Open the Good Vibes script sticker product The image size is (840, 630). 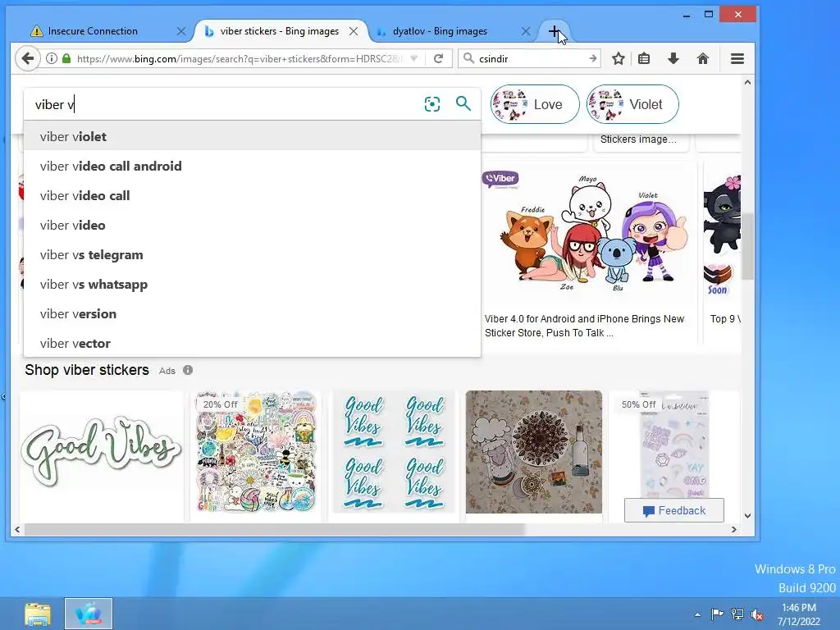pyautogui.click(x=102, y=453)
